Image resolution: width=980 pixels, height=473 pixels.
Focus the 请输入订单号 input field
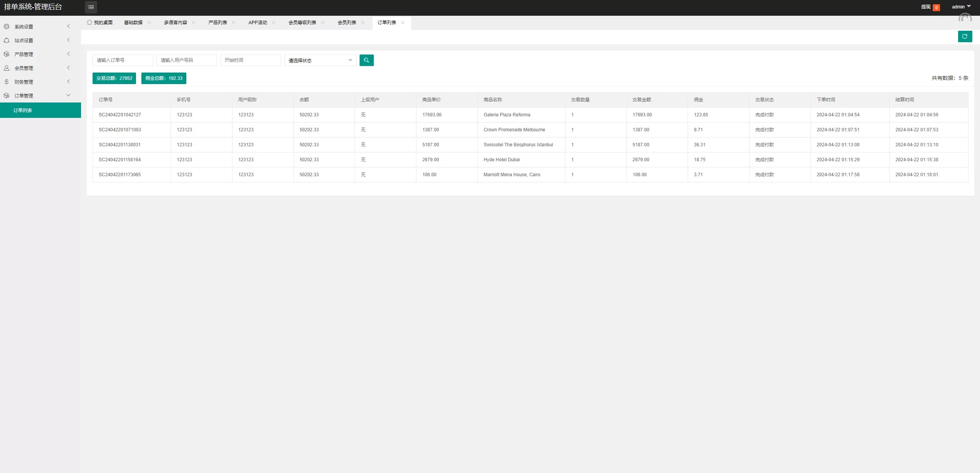click(123, 60)
